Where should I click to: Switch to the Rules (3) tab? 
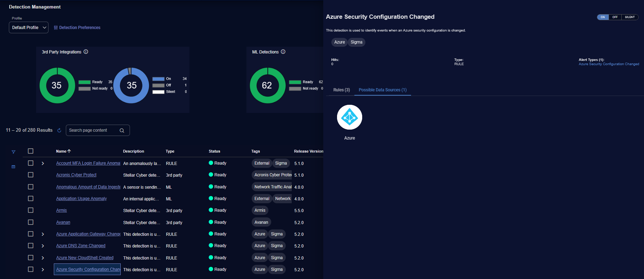[x=342, y=90]
